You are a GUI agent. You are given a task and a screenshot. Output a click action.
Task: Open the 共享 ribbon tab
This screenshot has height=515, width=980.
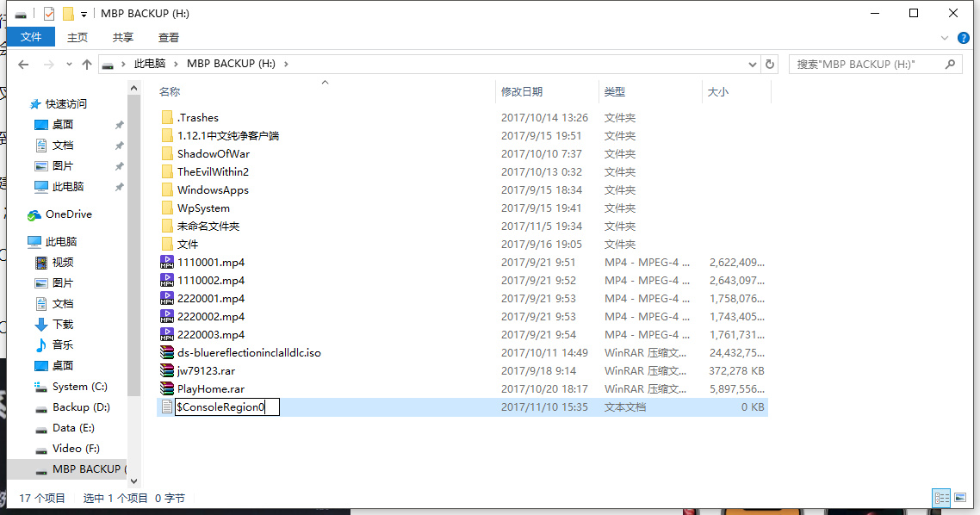coord(122,38)
